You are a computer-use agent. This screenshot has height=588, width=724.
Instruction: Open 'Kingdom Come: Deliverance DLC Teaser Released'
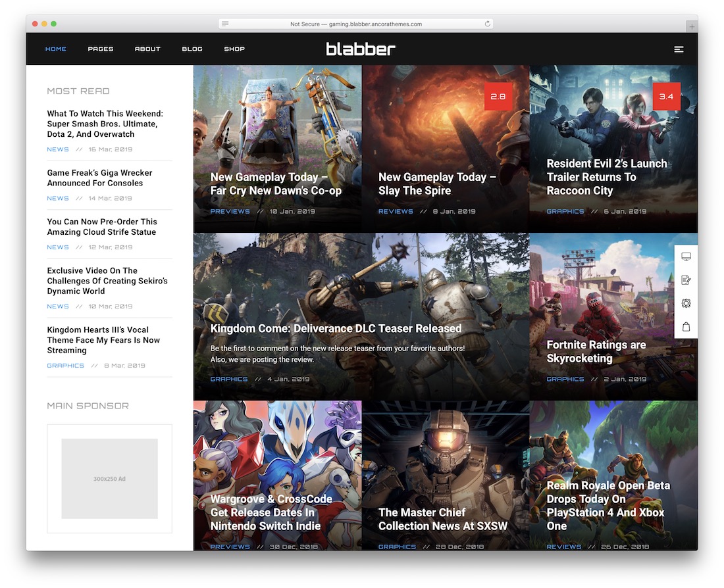(336, 328)
